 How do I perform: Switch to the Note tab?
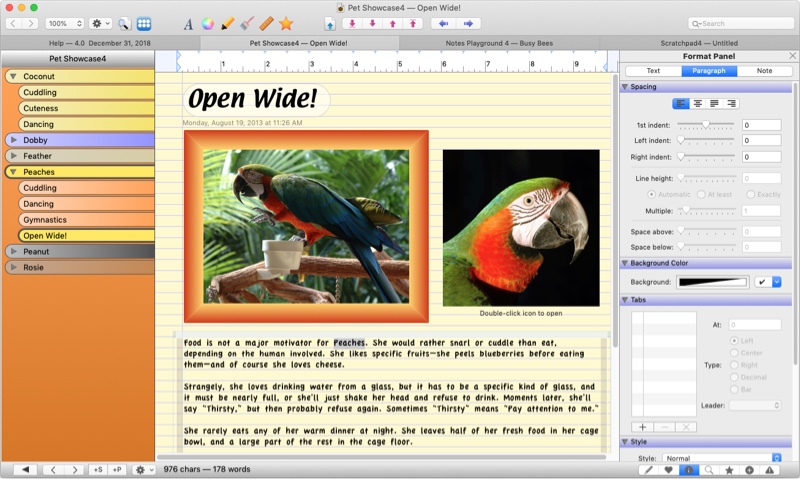point(764,71)
